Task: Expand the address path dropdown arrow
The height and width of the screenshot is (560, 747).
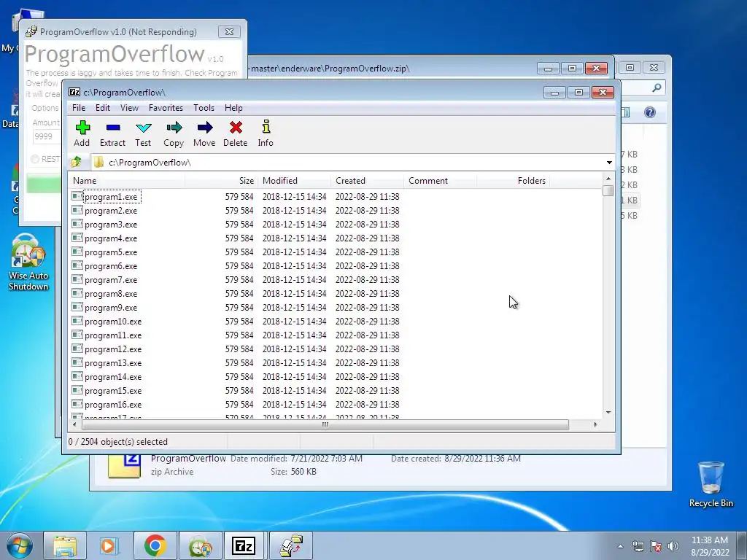Action: click(609, 163)
